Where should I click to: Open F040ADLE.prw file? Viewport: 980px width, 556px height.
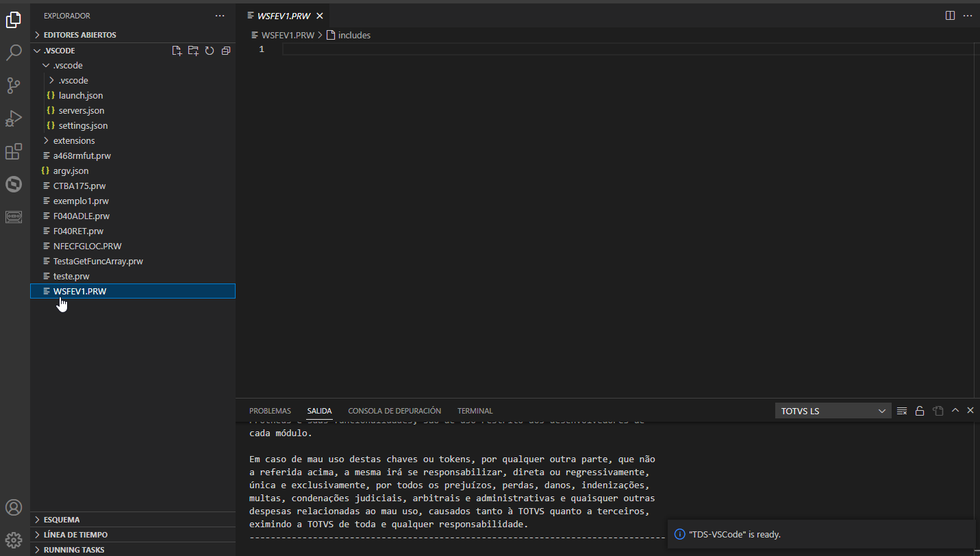pyautogui.click(x=133, y=216)
